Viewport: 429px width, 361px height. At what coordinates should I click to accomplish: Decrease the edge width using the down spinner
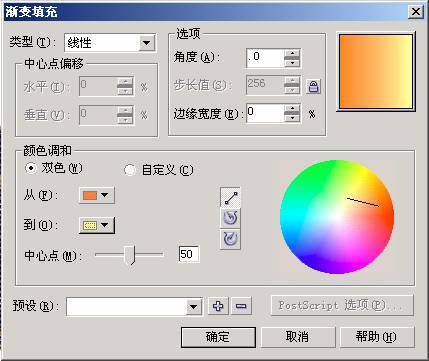[x=292, y=118]
